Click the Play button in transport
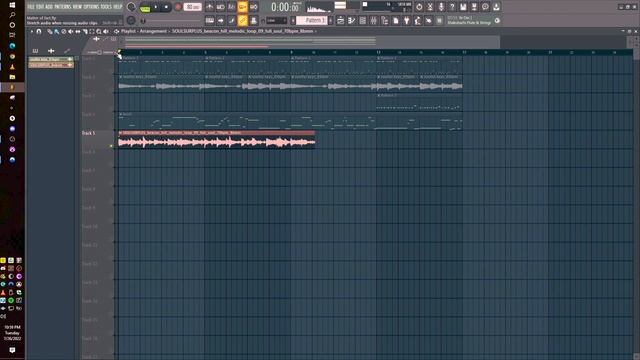The image size is (640, 360). (156, 7)
